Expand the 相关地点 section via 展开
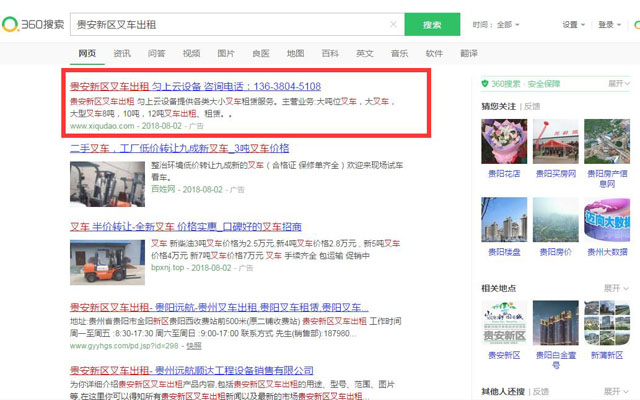Screen dimensions: 640x400 coord(616,288)
